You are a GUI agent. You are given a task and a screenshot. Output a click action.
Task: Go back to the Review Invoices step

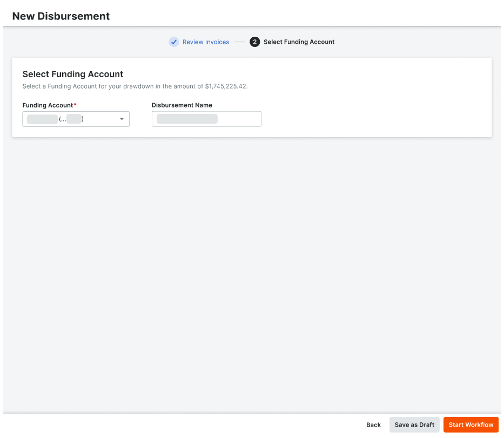point(205,42)
